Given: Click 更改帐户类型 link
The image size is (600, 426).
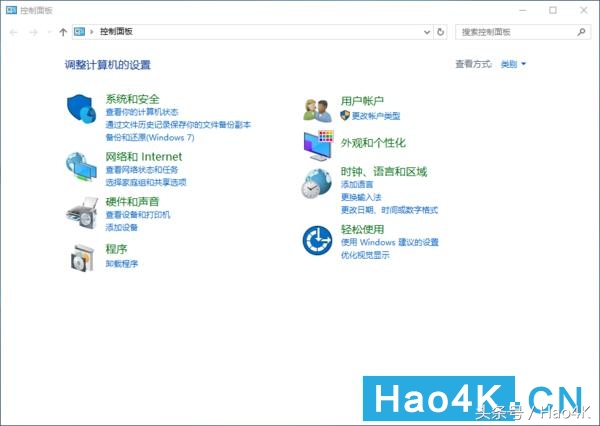Looking at the screenshot, I should pos(376,116).
